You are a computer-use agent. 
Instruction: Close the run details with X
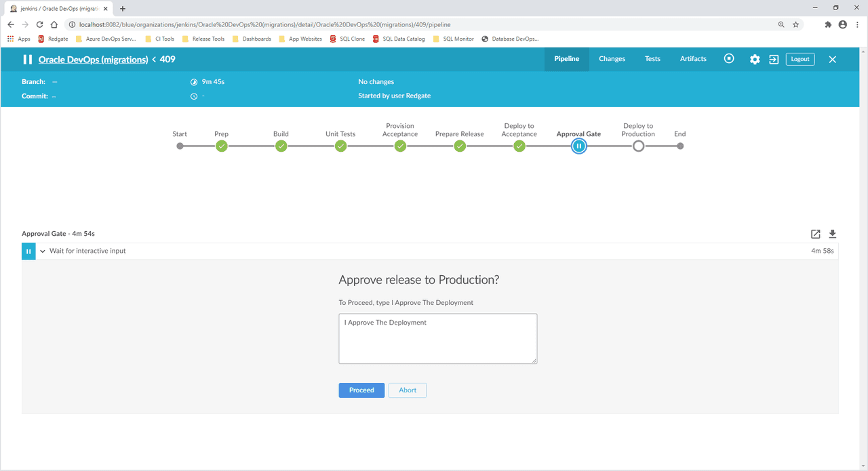click(833, 60)
